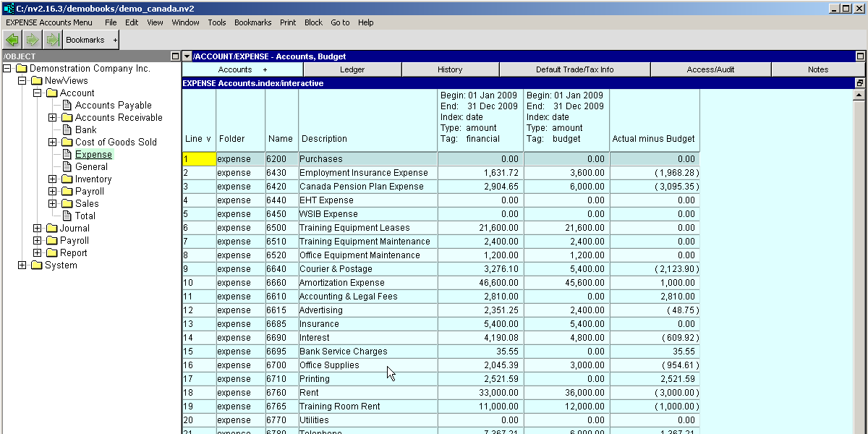Select the Rent description cell
868x434 pixels.
tap(367, 393)
